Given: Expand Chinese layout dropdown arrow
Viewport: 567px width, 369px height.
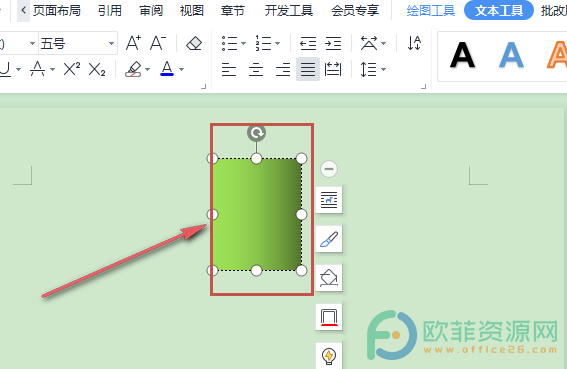Looking at the screenshot, I should 384,43.
